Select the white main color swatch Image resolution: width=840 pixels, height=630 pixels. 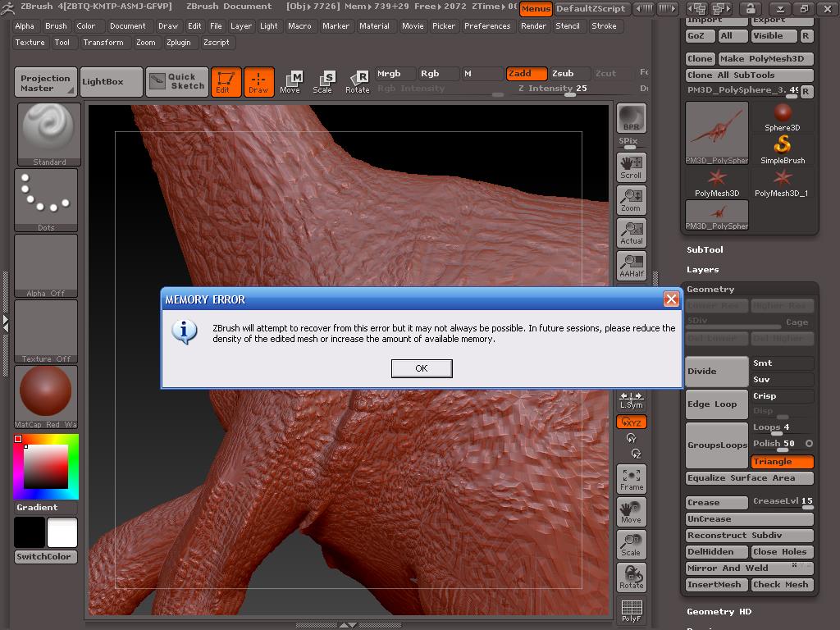(62, 532)
